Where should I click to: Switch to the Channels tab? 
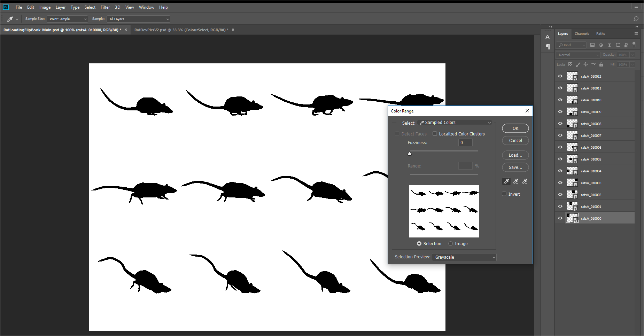pos(582,33)
